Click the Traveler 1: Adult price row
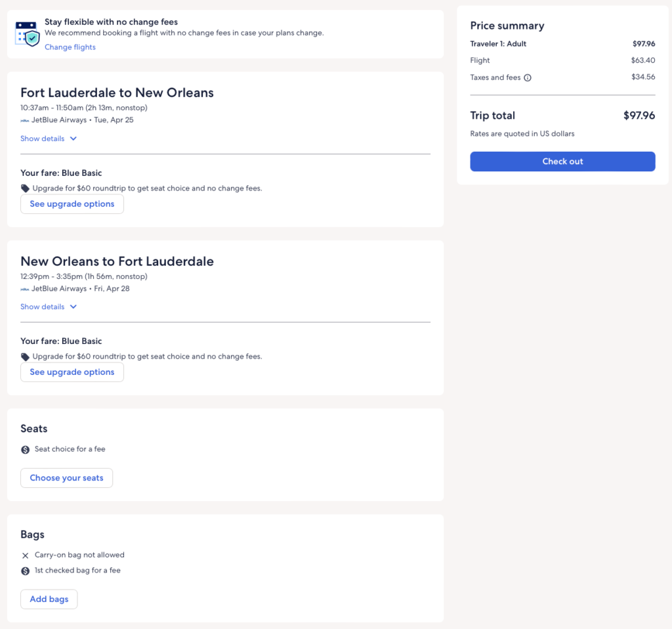Screen dimensions: 672x629 tap(562, 44)
